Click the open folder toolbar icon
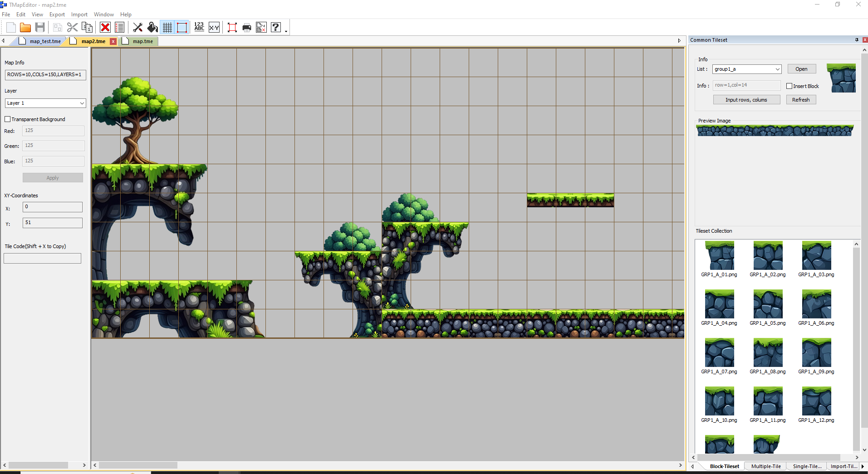Image resolution: width=868 pixels, height=474 pixels. click(x=25, y=28)
